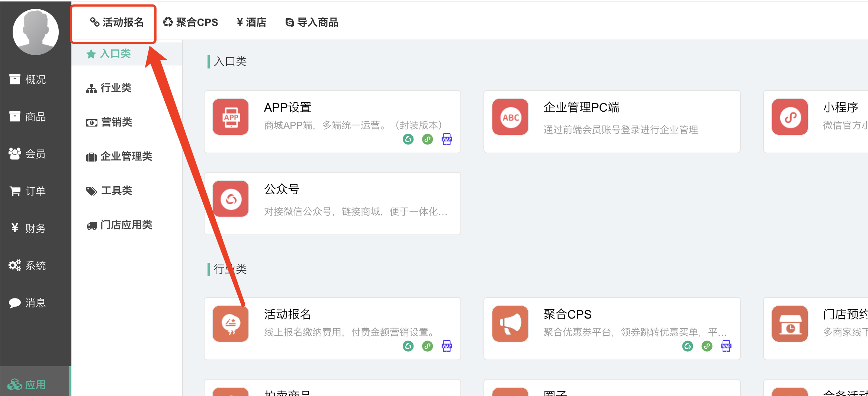The width and height of the screenshot is (868, 396).
Task: Open the 聚合CPS app card title
Action: click(568, 314)
